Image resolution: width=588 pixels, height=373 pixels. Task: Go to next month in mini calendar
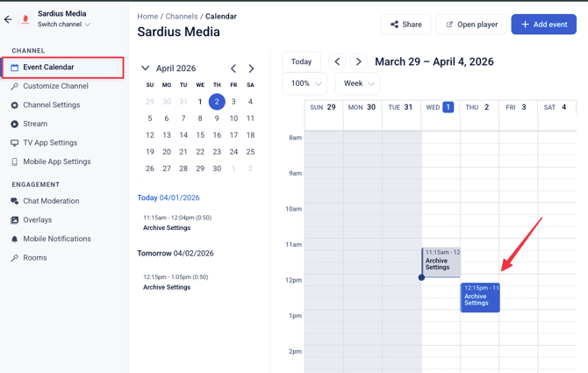tap(251, 68)
